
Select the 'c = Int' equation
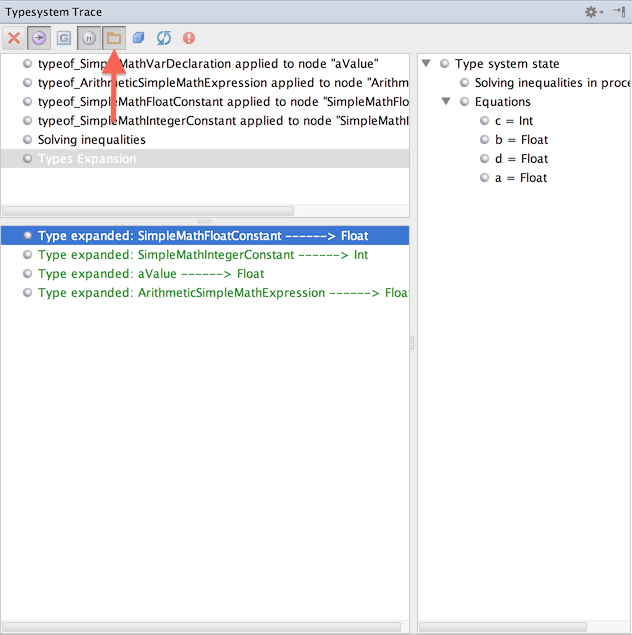pyautogui.click(x=512, y=121)
